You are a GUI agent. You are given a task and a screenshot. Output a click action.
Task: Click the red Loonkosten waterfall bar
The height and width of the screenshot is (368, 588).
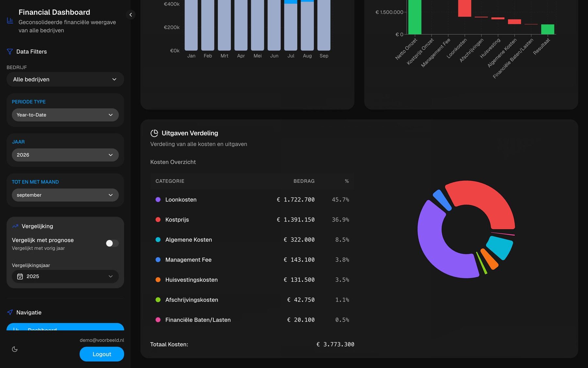(x=465, y=8)
